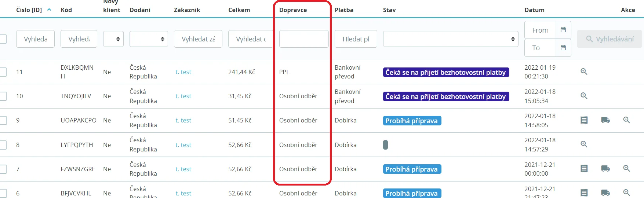Open magnifier view icon for order 8
Viewport: 644px width, 198px height.
point(584,144)
